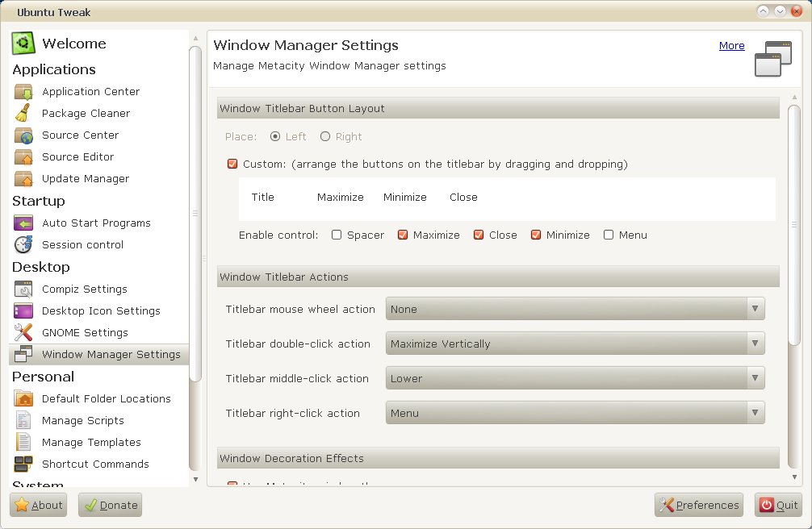812x529 pixels.
Task: Click the Desktop Icon Settings purple icon
Action: click(23, 311)
